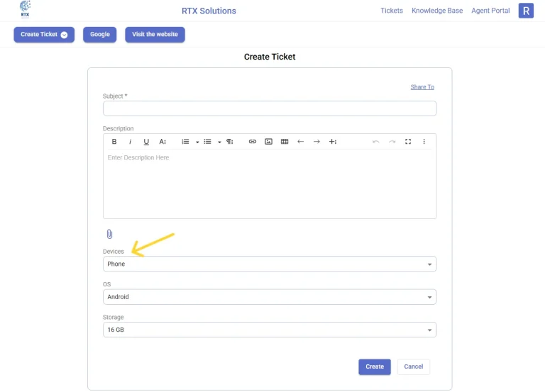The image size is (545, 392).
Task: Open the vertical three-dot more menu
Action: [424, 142]
